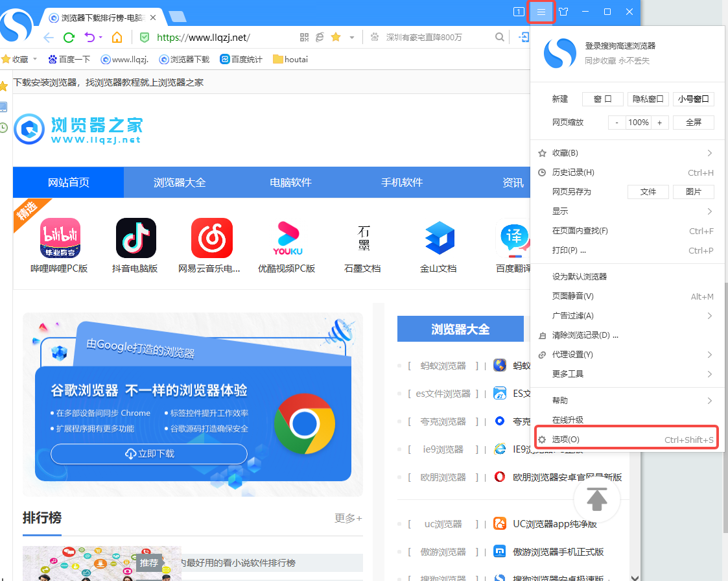Viewport: 728px width, 581px height.
Task: Click the 隐私窗口 button
Action: pyautogui.click(x=648, y=99)
